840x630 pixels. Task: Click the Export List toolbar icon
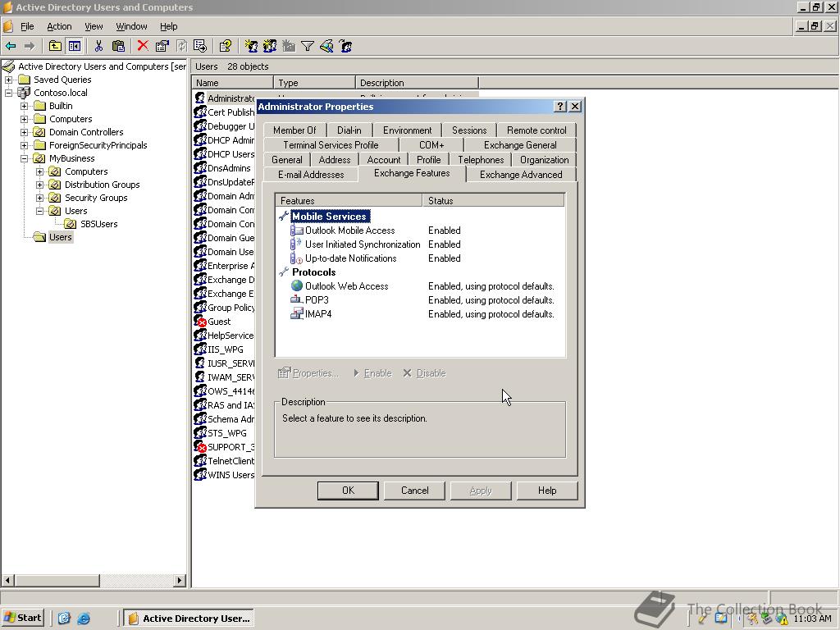[x=200, y=46]
